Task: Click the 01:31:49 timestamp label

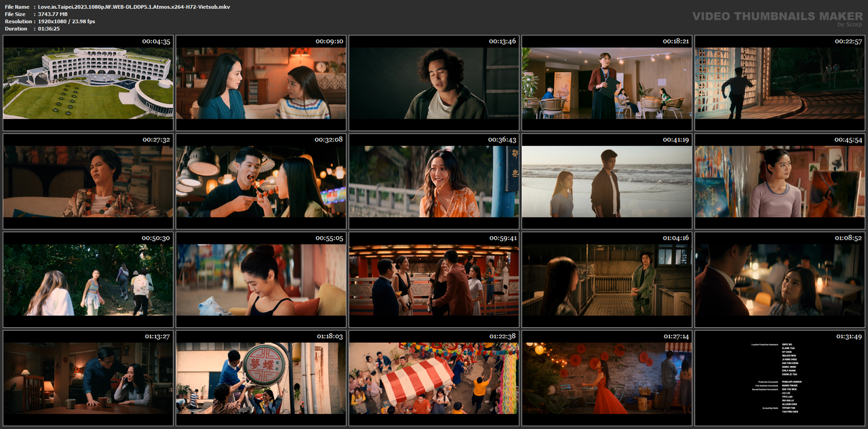Action: (848, 337)
